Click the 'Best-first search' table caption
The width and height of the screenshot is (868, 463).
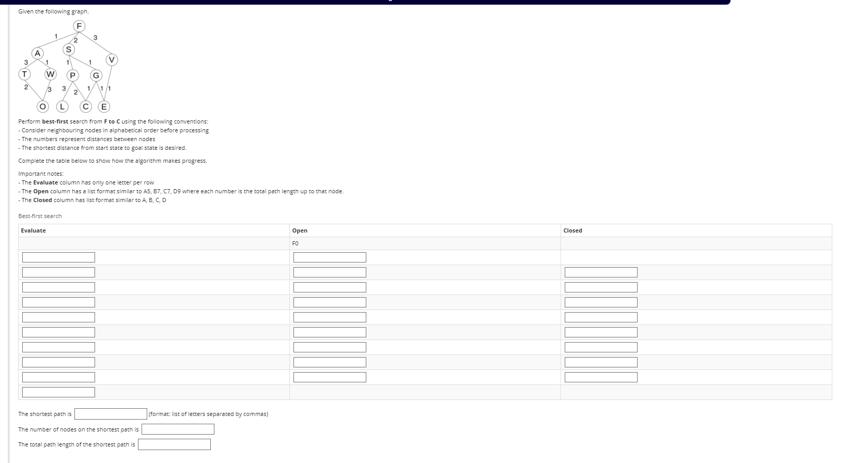tap(40, 216)
